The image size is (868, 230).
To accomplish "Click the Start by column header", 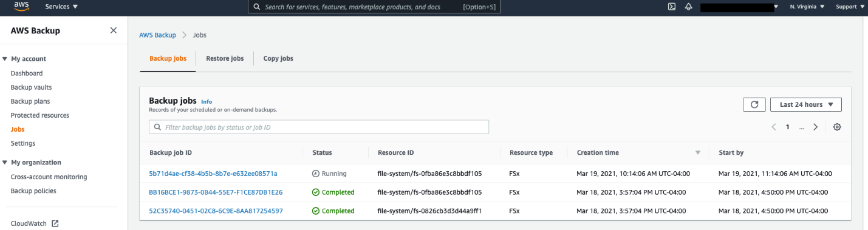I will click(731, 153).
